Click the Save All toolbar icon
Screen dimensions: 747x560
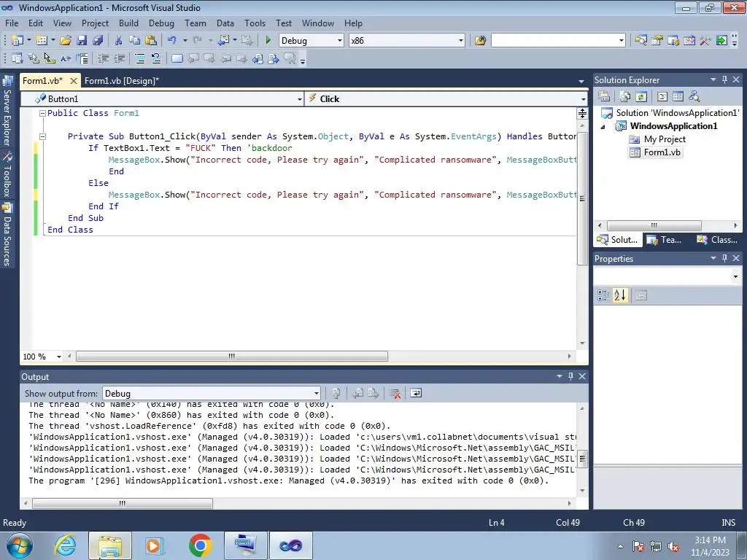pos(98,41)
